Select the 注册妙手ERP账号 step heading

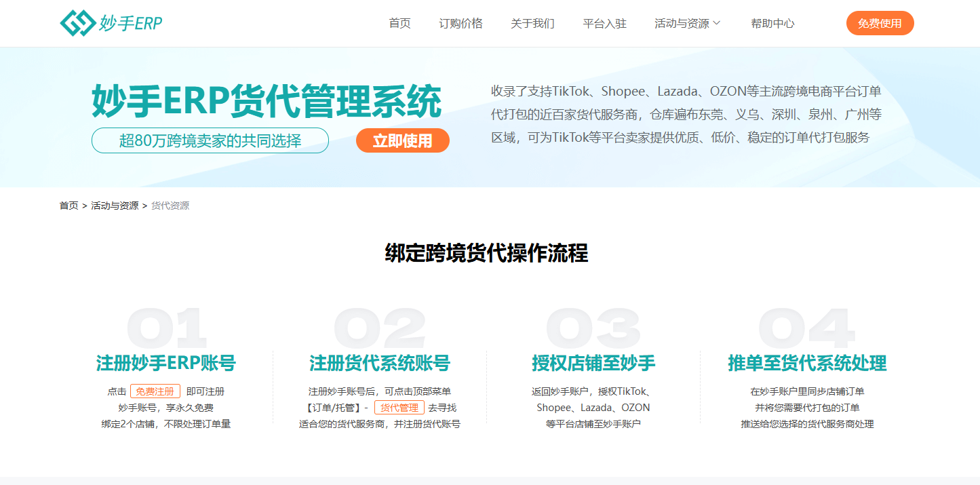pyautogui.click(x=165, y=363)
